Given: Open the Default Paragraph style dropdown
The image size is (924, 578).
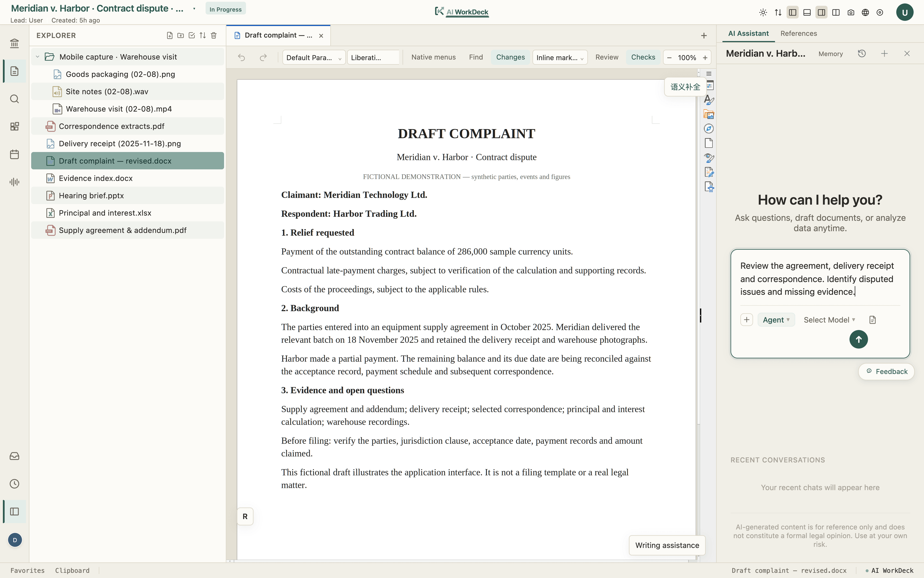Looking at the screenshot, I should click(x=314, y=57).
